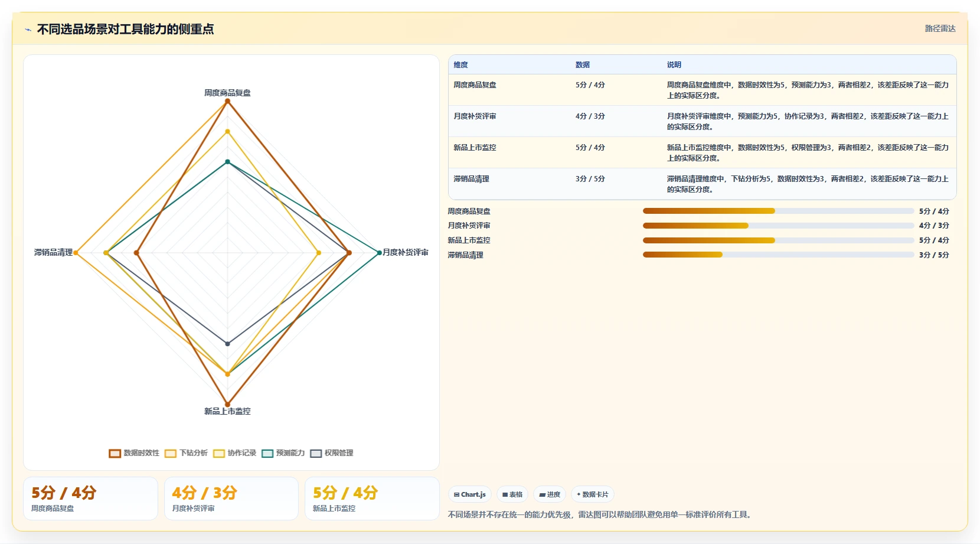Viewport: 980px width, 544px height.
Task: Click the footer note about 雷达图
Action: [x=600, y=515]
